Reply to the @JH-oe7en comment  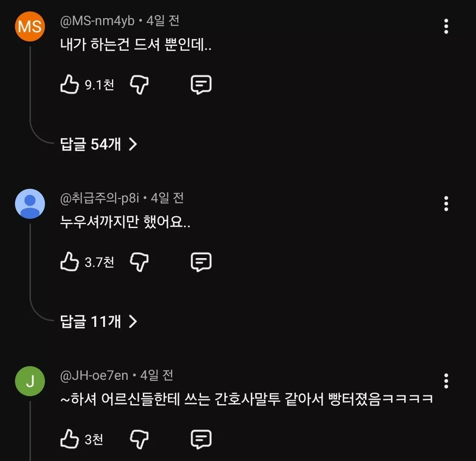tap(201, 439)
